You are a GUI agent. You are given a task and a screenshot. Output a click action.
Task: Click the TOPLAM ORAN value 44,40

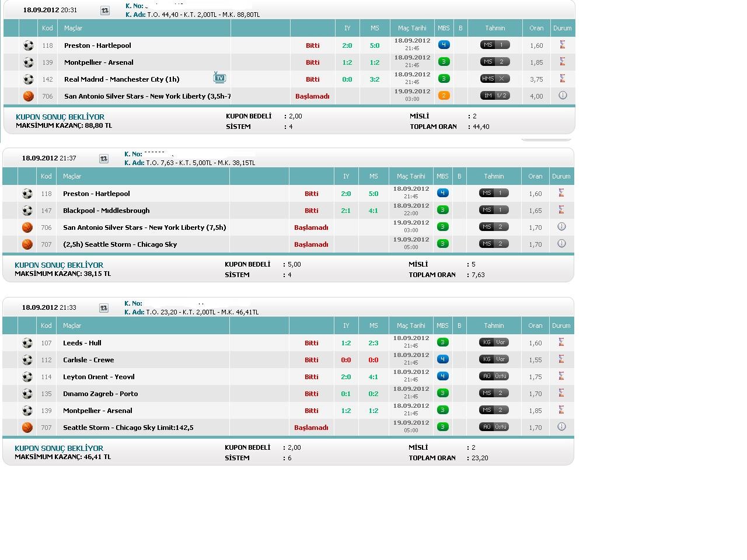[x=481, y=127]
